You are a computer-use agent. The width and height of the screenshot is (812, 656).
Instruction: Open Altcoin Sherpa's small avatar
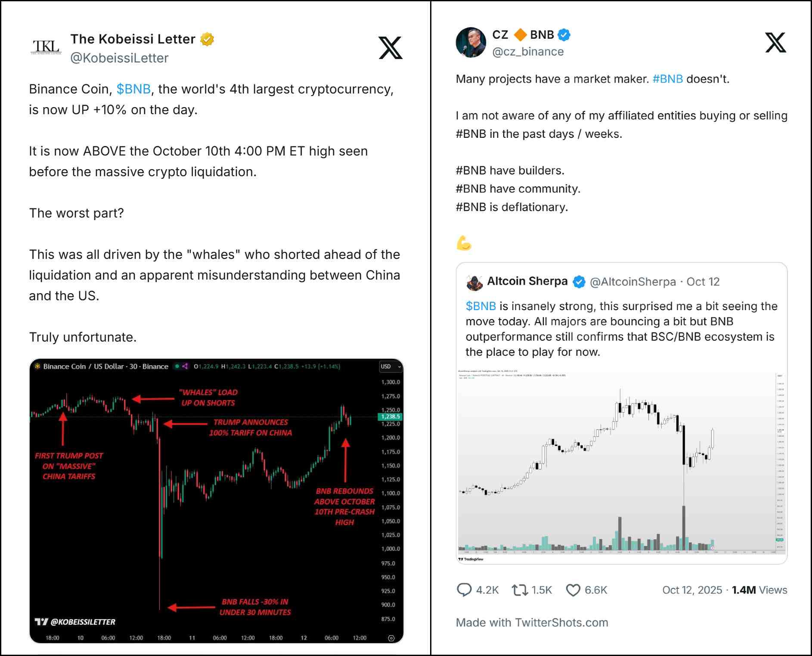(474, 282)
